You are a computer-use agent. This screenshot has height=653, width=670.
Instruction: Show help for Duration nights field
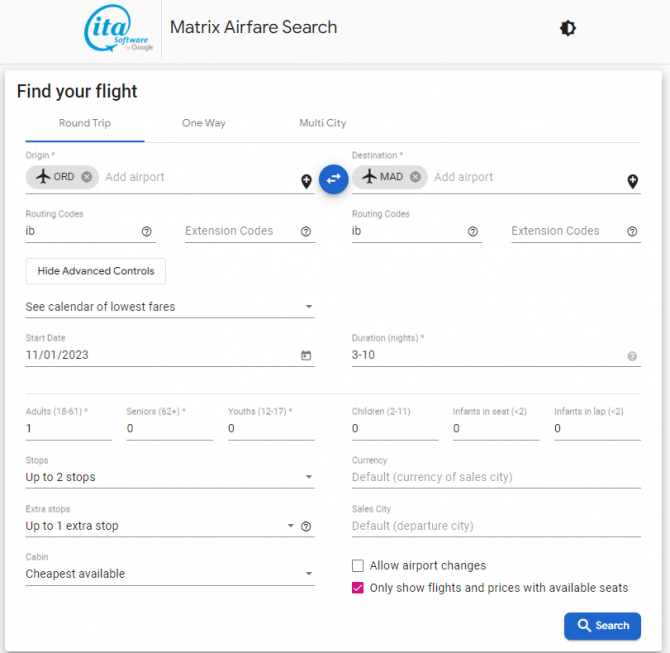632,356
